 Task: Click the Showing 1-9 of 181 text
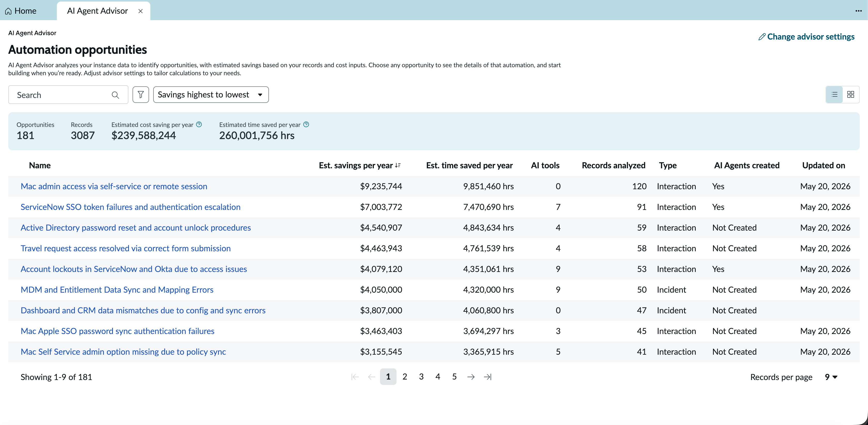56,377
